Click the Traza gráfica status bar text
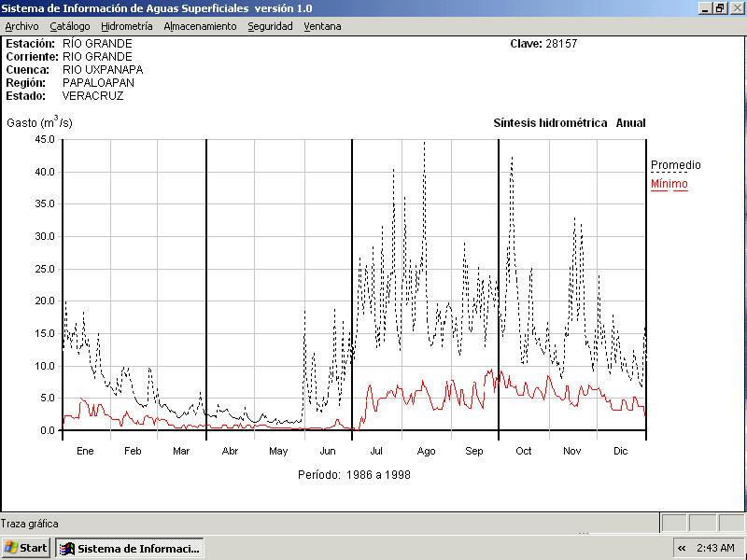Image resolution: width=747 pixels, height=560 pixels. [x=30, y=524]
